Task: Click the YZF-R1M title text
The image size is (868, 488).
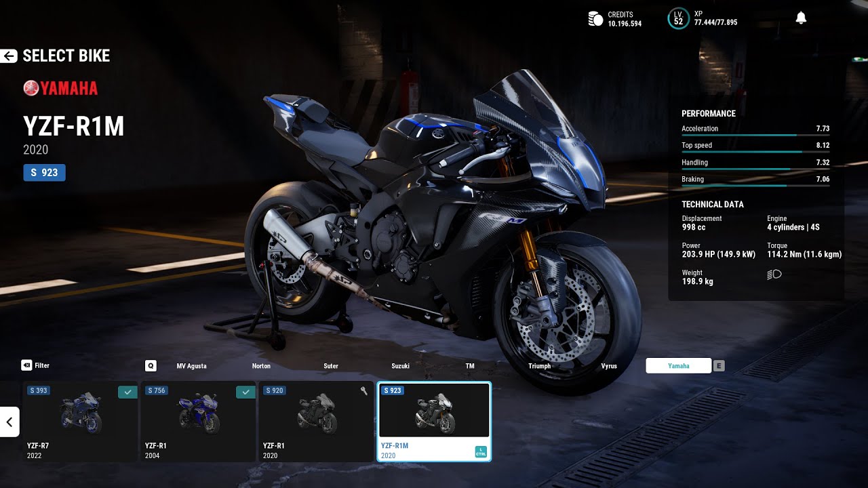Action: [x=74, y=127]
